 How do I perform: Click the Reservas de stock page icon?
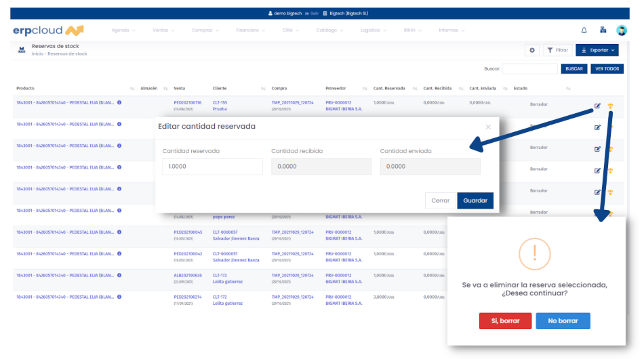click(x=22, y=50)
